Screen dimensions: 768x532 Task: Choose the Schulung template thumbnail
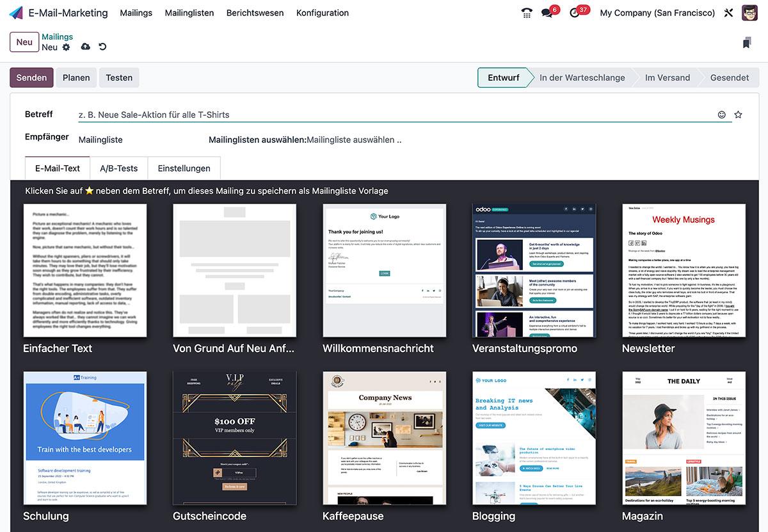pos(85,438)
